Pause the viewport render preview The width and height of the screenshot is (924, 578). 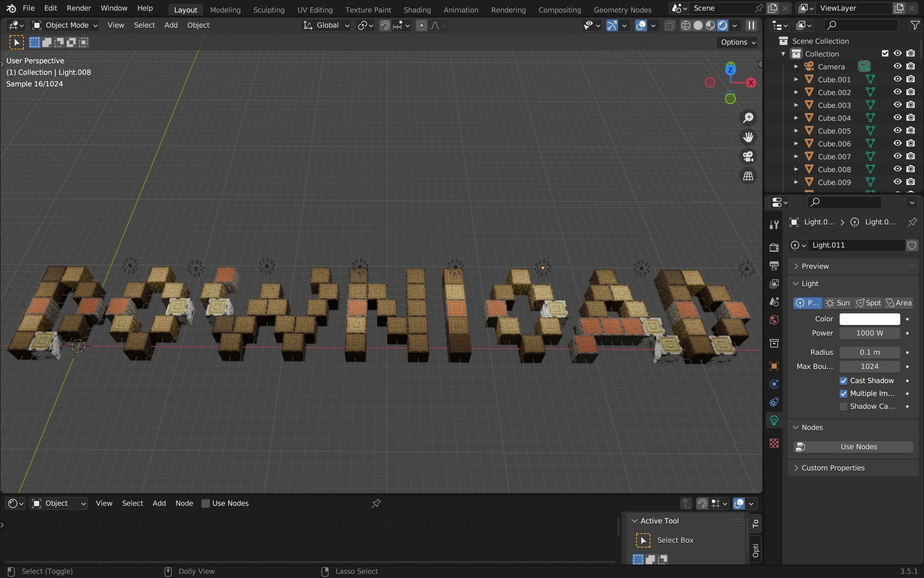pyautogui.click(x=751, y=26)
